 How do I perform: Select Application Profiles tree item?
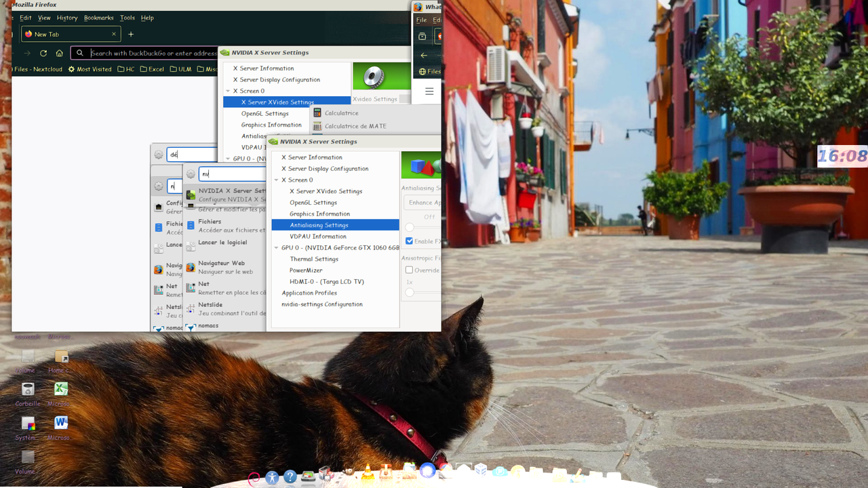click(x=309, y=293)
